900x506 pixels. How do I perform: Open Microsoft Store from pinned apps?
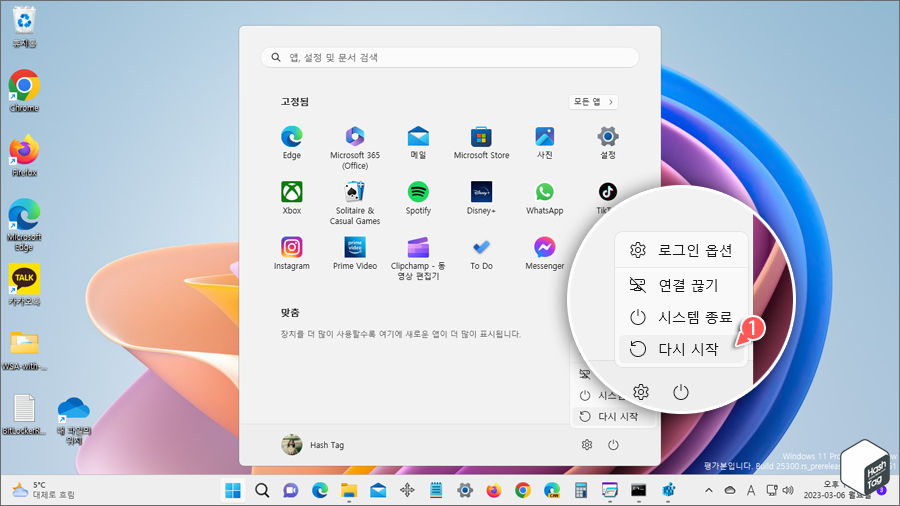(x=481, y=143)
